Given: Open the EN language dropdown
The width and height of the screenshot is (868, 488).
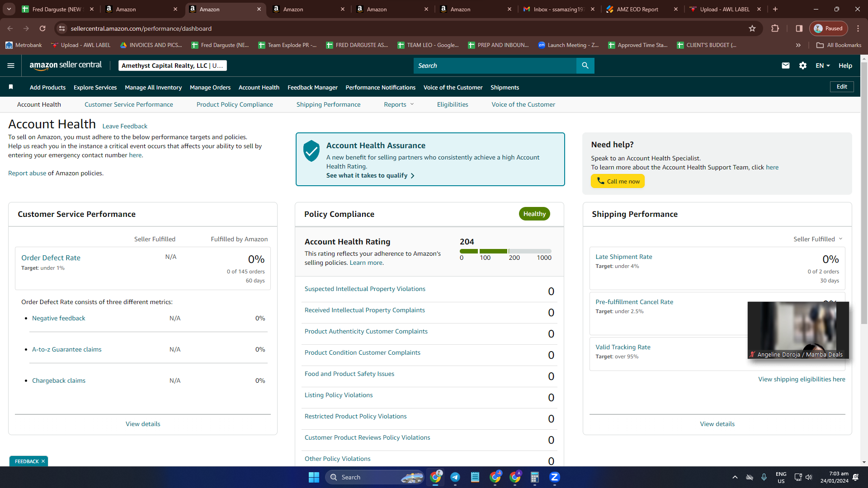Looking at the screenshot, I should pyautogui.click(x=823, y=66).
